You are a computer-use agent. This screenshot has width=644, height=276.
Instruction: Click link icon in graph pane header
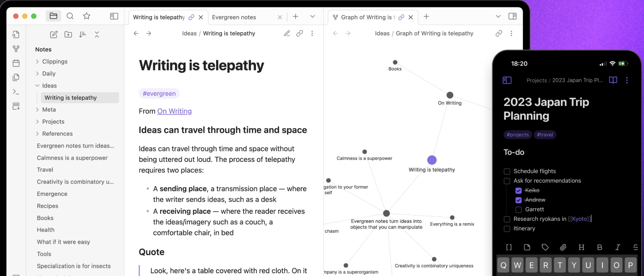click(x=499, y=33)
